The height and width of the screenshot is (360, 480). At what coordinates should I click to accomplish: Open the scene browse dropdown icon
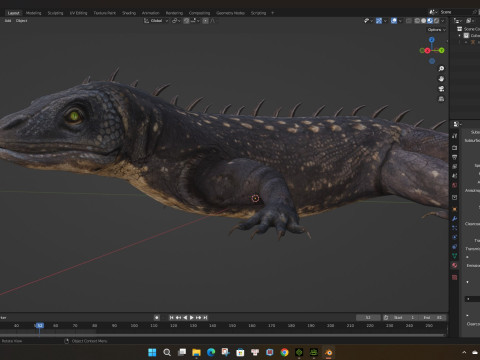433,12
